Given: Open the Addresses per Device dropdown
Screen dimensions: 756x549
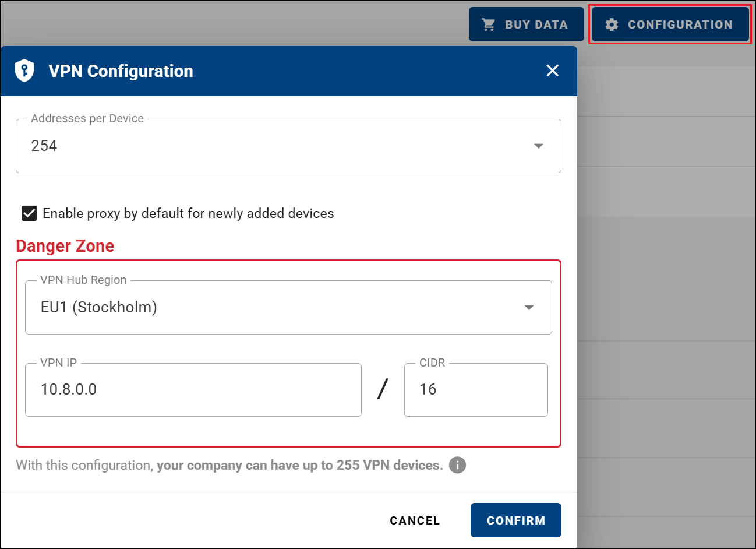Looking at the screenshot, I should pyautogui.click(x=288, y=146).
